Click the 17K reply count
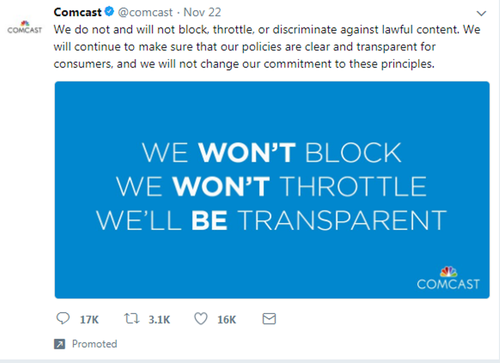Image resolution: width=500 pixels, height=363 pixels. pos(89,320)
